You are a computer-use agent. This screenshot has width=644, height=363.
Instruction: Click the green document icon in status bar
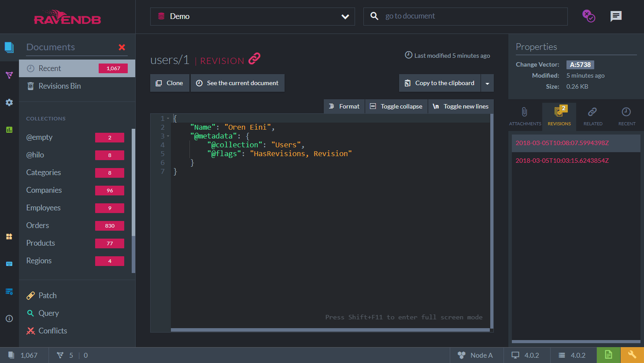pos(608,355)
